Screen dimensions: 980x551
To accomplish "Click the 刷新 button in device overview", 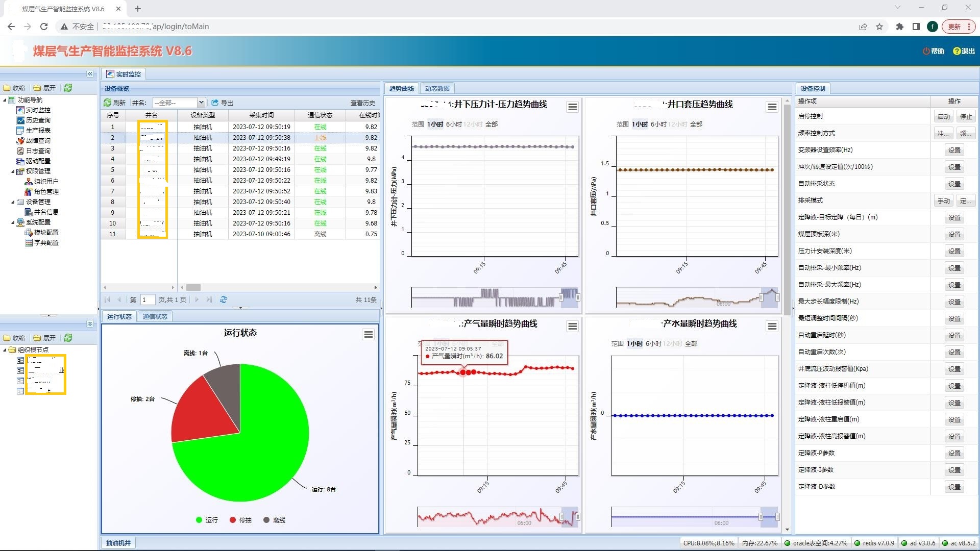I will coord(115,103).
